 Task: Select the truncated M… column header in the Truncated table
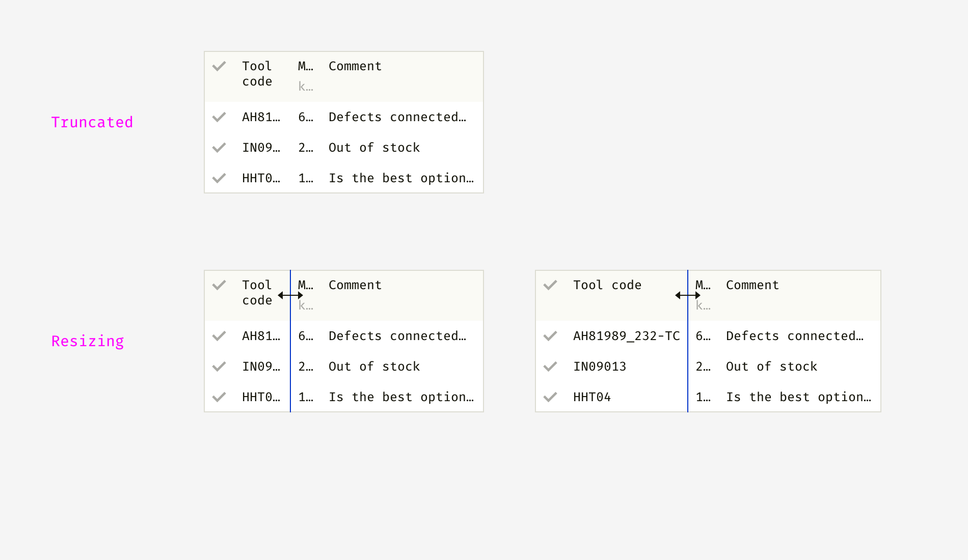(x=306, y=66)
